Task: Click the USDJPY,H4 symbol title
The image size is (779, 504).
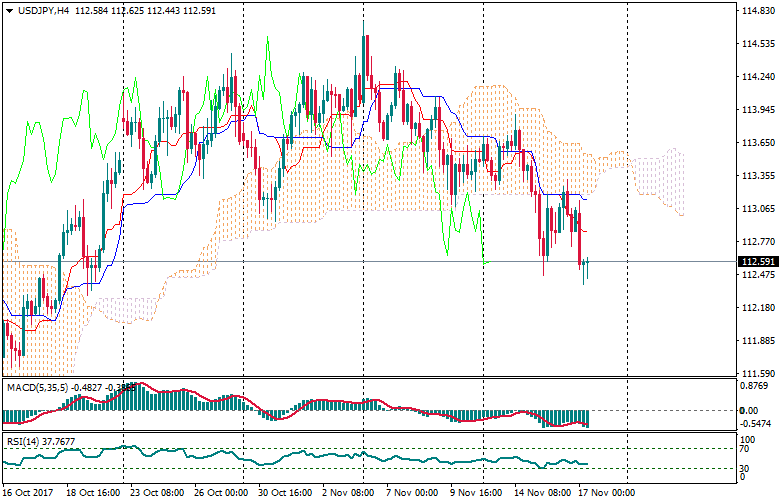Action: coord(43,10)
